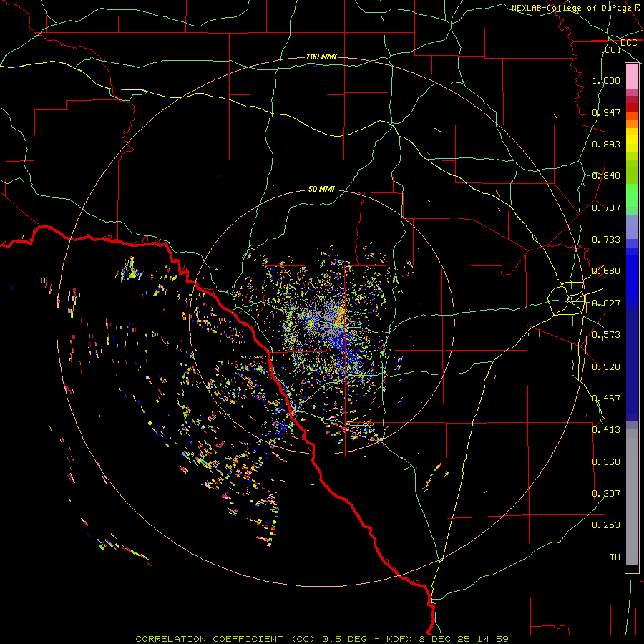
Task: Click the 1.000 value on the color scale
Action: [606, 80]
